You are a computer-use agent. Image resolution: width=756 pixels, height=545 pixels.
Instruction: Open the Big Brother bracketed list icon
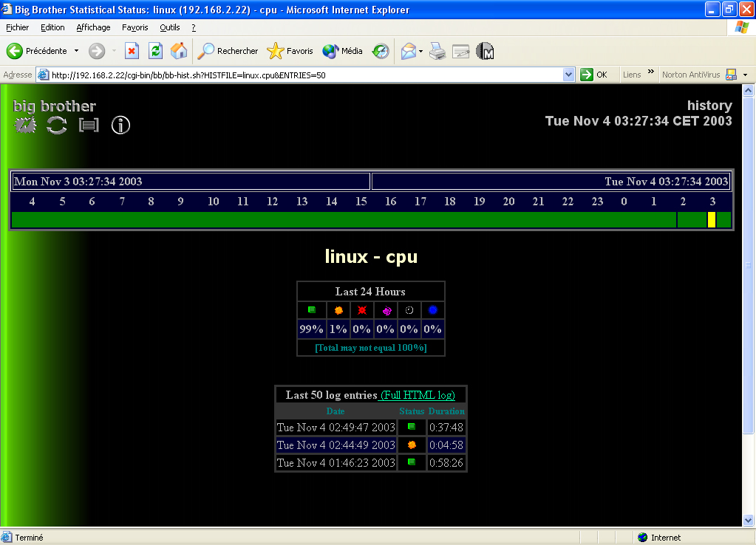click(89, 125)
